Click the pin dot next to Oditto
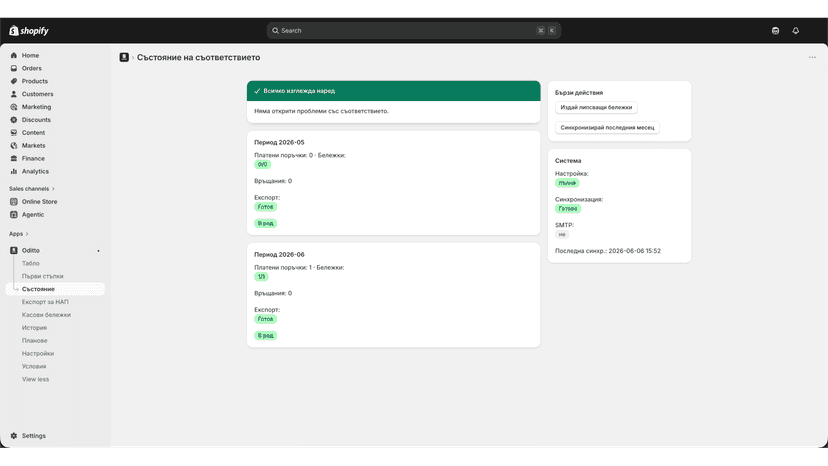Image resolution: width=828 pixels, height=466 pixels. [x=98, y=251]
